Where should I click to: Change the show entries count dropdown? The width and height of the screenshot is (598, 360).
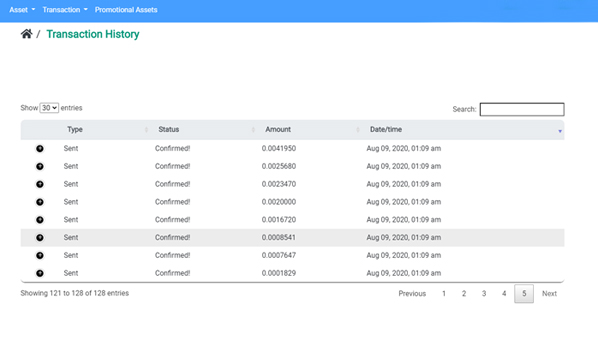click(49, 108)
